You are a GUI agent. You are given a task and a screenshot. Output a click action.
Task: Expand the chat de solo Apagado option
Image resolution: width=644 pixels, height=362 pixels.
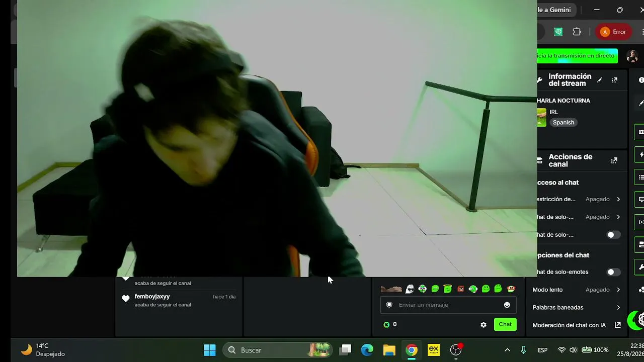(603, 217)
